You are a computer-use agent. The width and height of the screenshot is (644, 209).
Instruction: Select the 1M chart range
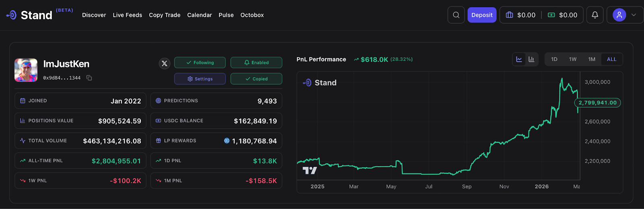tap(592, 59)
